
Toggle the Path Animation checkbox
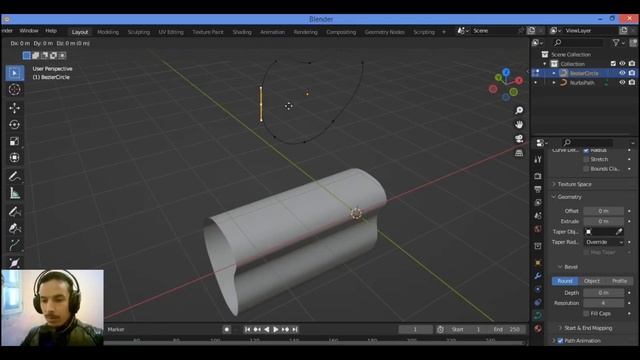point(560,340)
